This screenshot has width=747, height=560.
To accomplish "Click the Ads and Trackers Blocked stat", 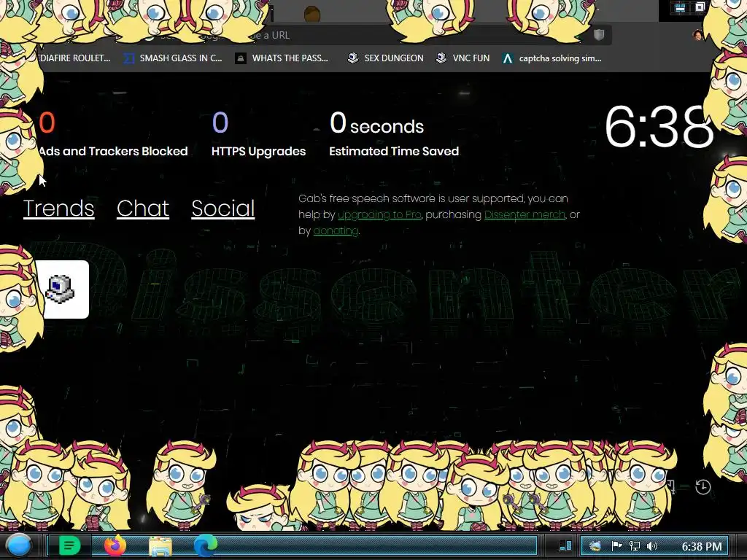I will 113,134.
